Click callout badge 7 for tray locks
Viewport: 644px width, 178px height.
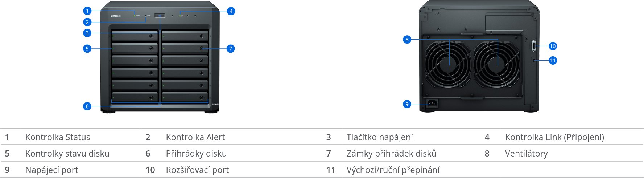click(231, 49)
